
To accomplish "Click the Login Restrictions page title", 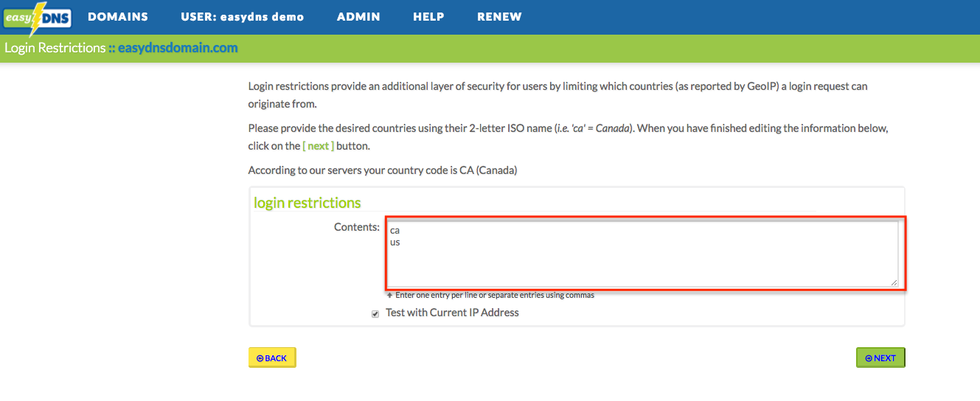I will point(55,48).
